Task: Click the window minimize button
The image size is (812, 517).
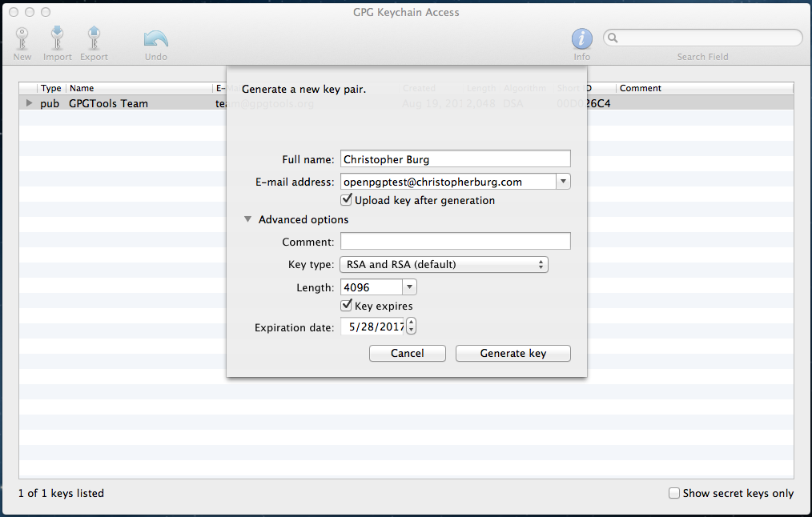Action: pyautogui.click(x=30, y=12)
